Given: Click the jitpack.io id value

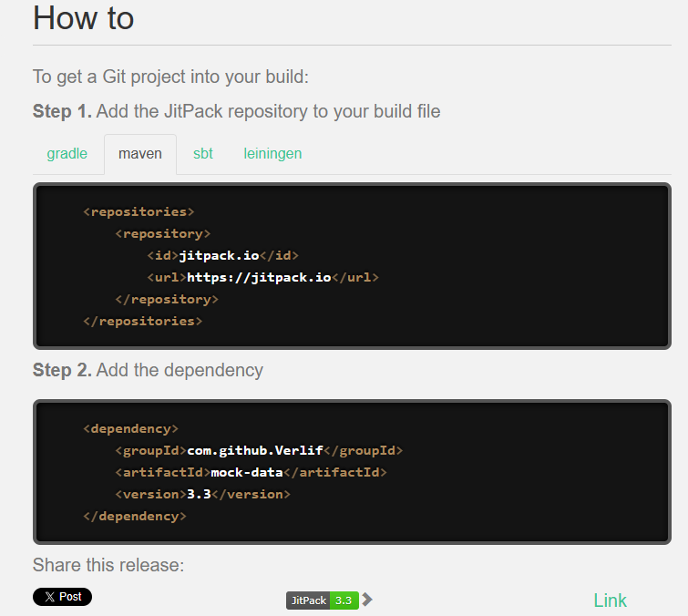Looking at the screenshot, I should tap(219, 255).
